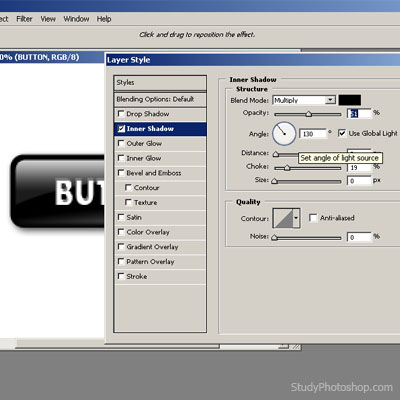
Task: Click the Choke slider handle
Action: [x=287, y=168]
